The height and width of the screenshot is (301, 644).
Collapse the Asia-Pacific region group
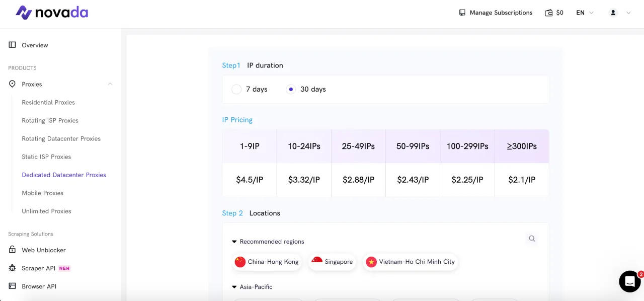pyautogui.click(x=234, y=287)
